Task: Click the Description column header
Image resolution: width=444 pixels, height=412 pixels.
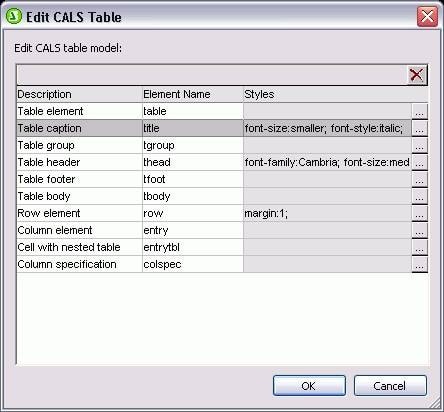Action: (x=79, y=94)
